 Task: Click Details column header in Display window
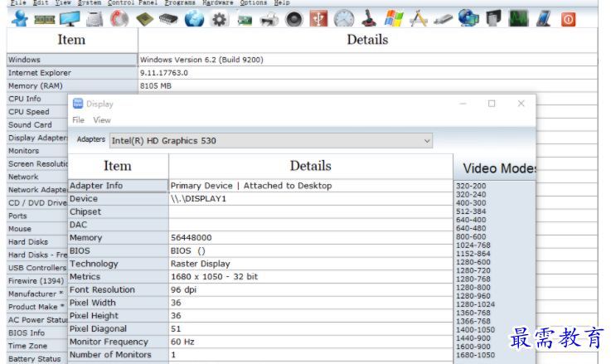point(311,166)
